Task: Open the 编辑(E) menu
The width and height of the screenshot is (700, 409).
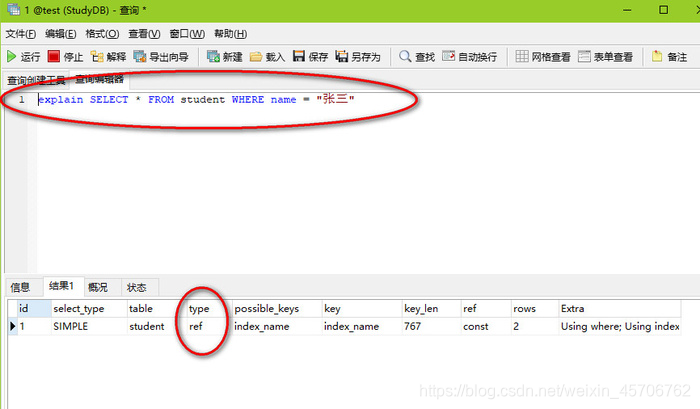Action: coord(61,34)
